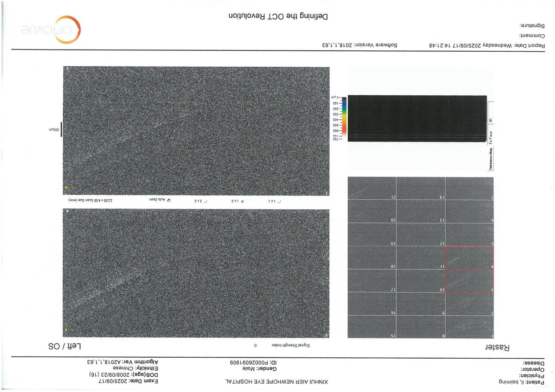Select raster scan line 18 thumbnail

372,257
